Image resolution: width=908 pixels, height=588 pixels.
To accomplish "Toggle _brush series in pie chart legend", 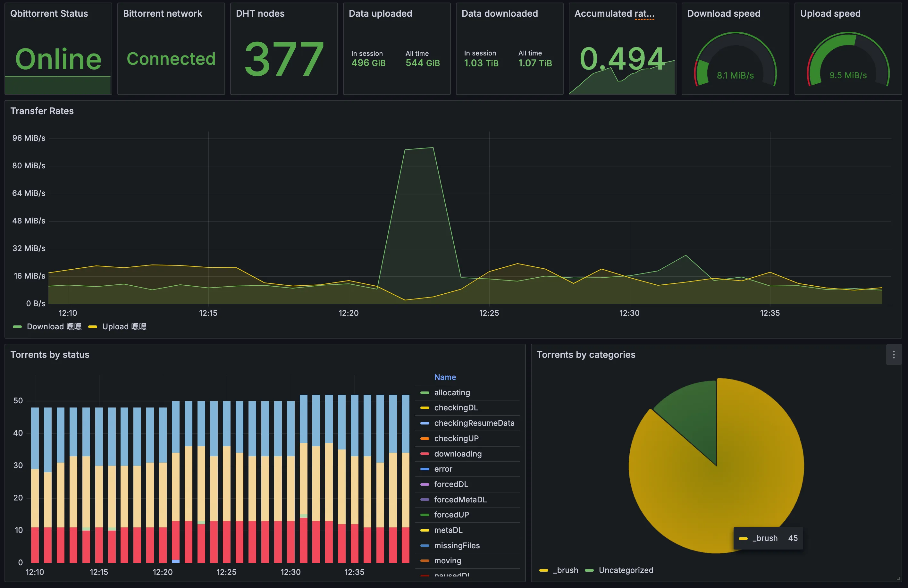I will click(x=565, y=570).
